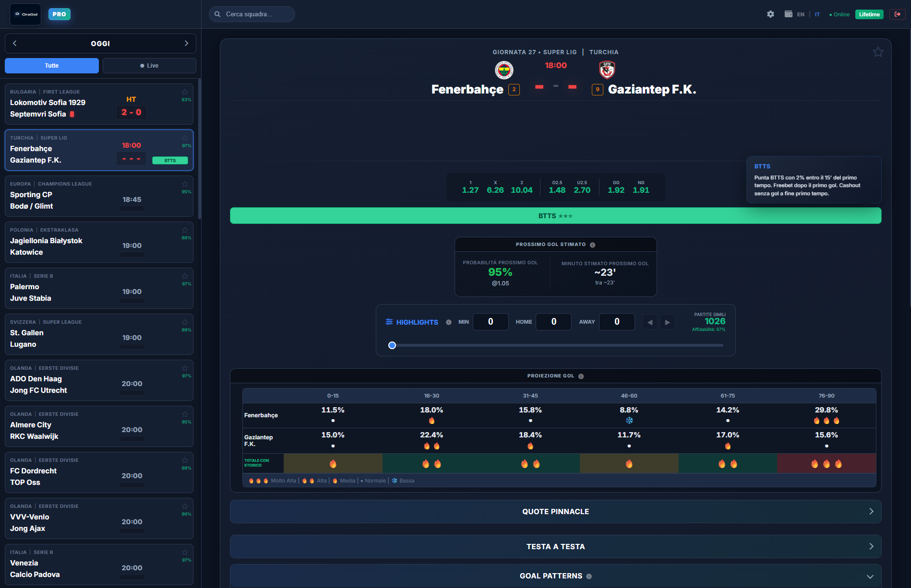Click the info icon beside Prossimo Gol Stimato

coord(593,245)
